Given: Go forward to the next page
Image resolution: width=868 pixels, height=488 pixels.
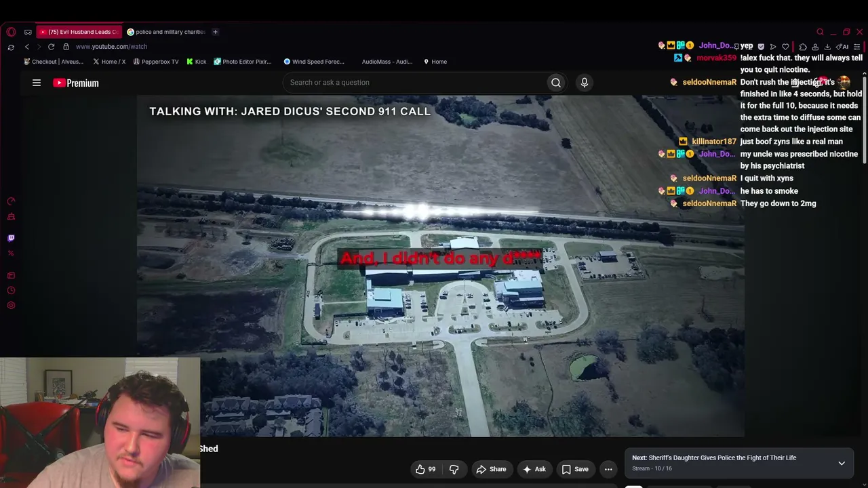Looking at the screenshot, I should pyautogui.click(x=39, y=47).
